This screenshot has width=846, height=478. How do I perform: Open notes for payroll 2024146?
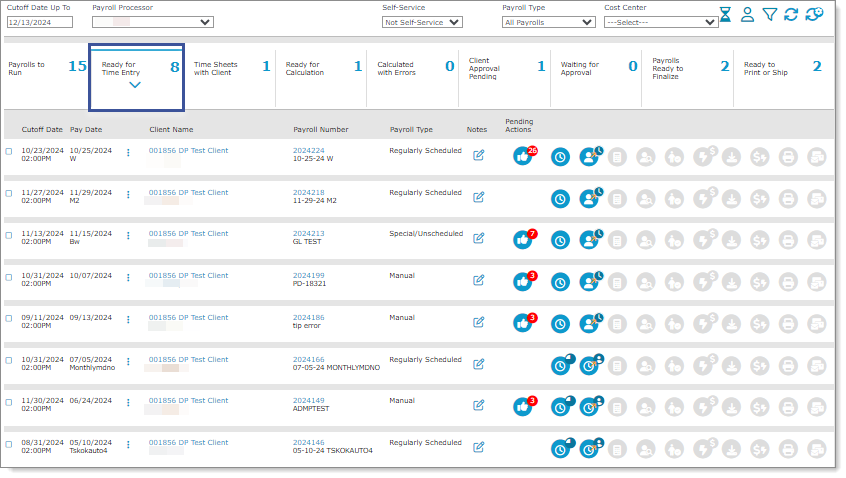pos(479,447)
